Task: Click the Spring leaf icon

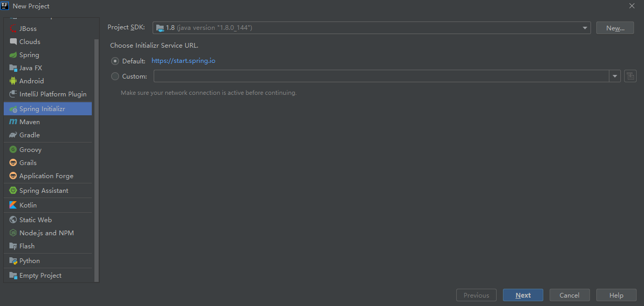Action: (13, 55)
